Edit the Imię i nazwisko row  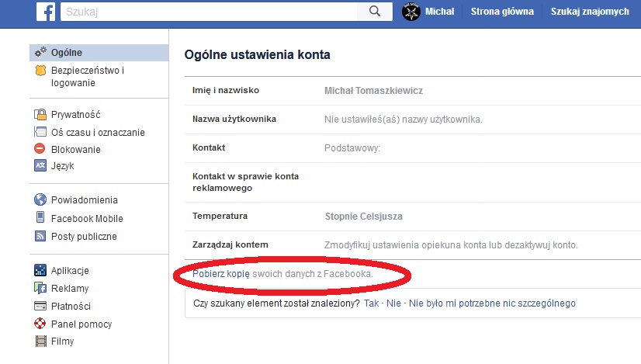pyautogui.click(x=413, y=91)
